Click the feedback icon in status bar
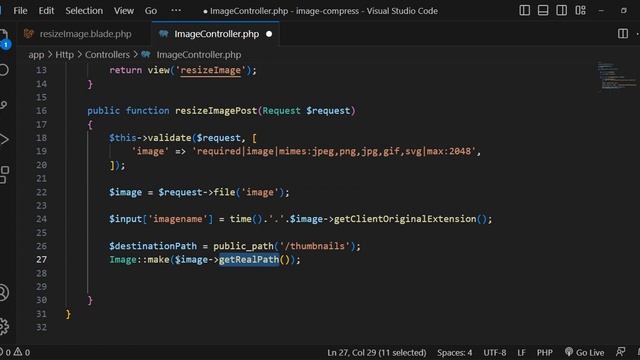Screen dimensions: 640x360 click(620, 352)
